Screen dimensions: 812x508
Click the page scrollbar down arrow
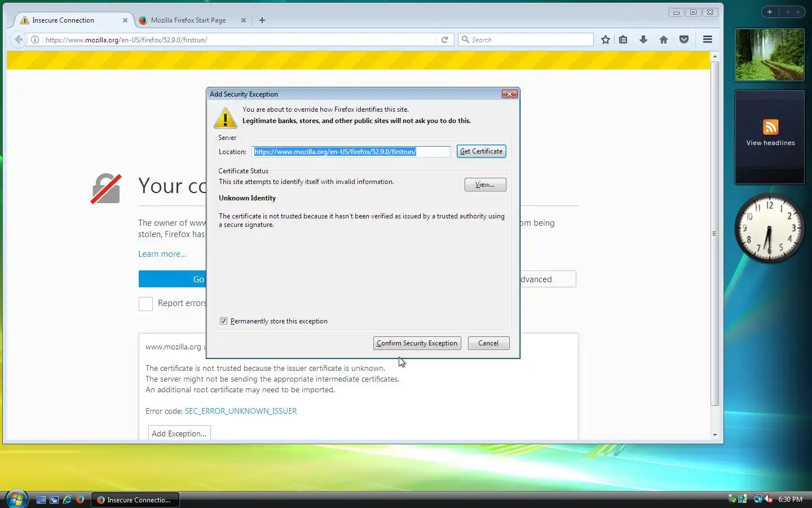click(x=715, y=435)
